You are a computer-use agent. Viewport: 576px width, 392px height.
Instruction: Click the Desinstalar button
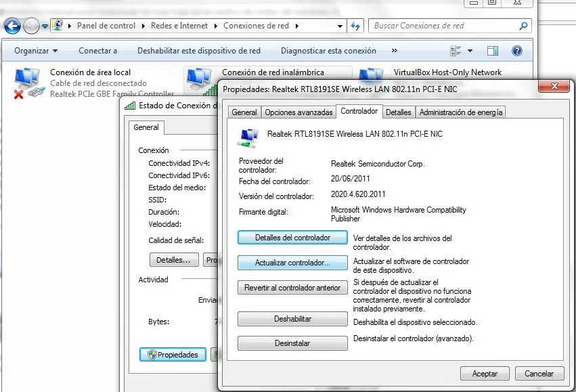292,343
